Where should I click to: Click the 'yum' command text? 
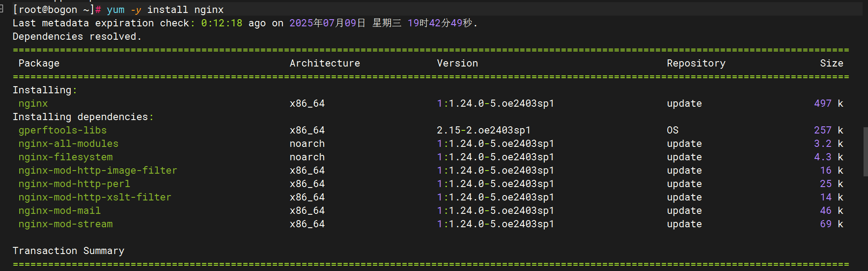tap(116, 10)
